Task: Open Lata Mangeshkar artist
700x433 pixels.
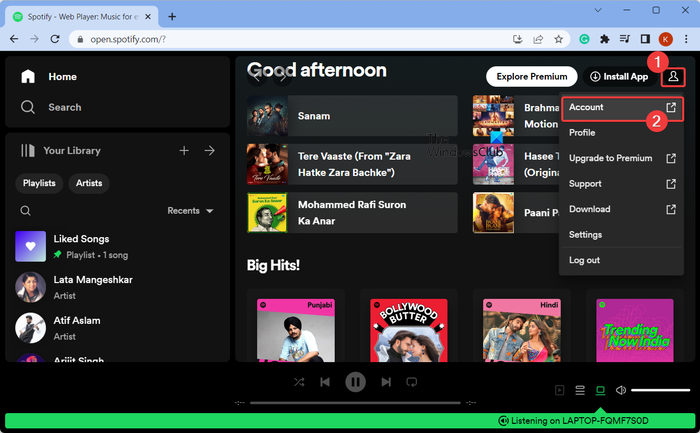Action: pyautogui.click(x=117, y=287)
